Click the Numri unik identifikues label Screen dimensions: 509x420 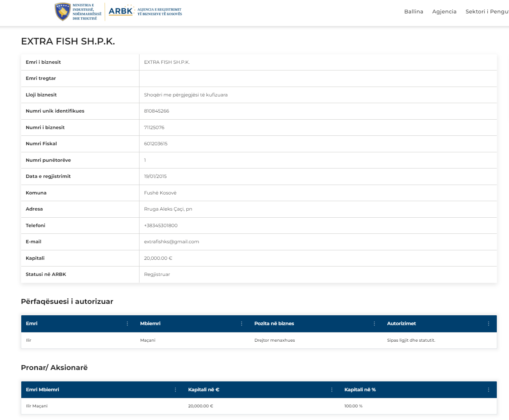tap(55, 111)
